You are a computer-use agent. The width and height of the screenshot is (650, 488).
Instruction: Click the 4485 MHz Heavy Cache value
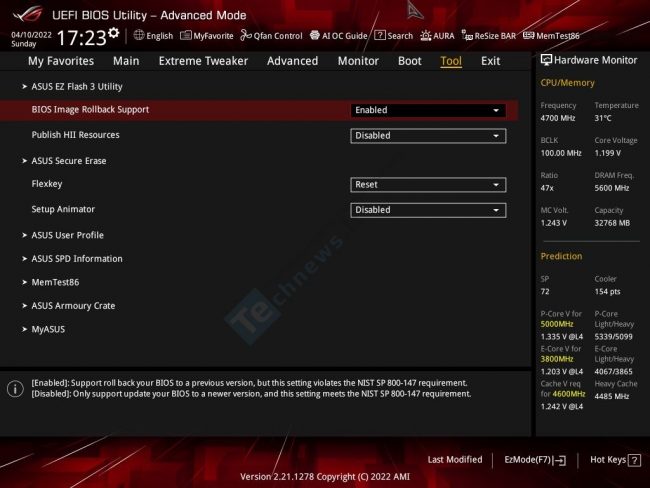[612, 396]
